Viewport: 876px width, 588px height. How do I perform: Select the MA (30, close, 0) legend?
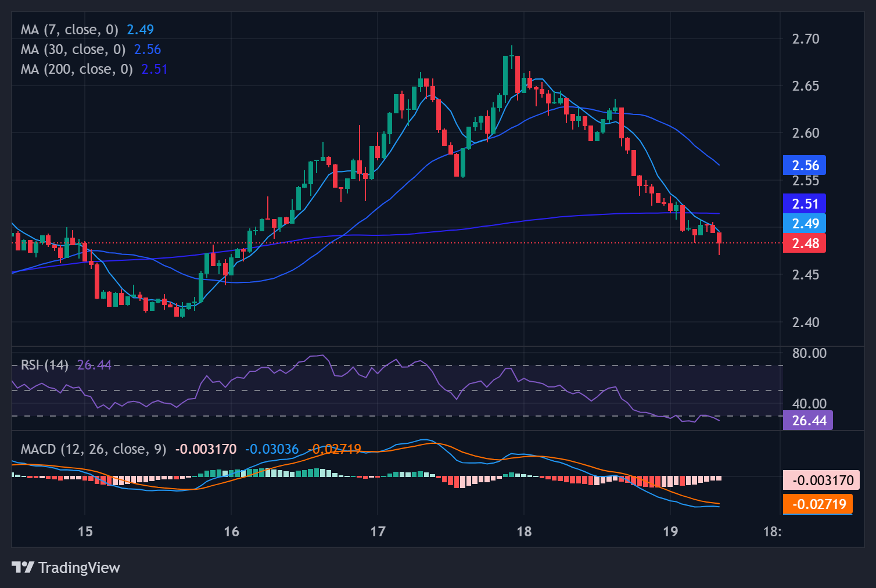[73, 49]
